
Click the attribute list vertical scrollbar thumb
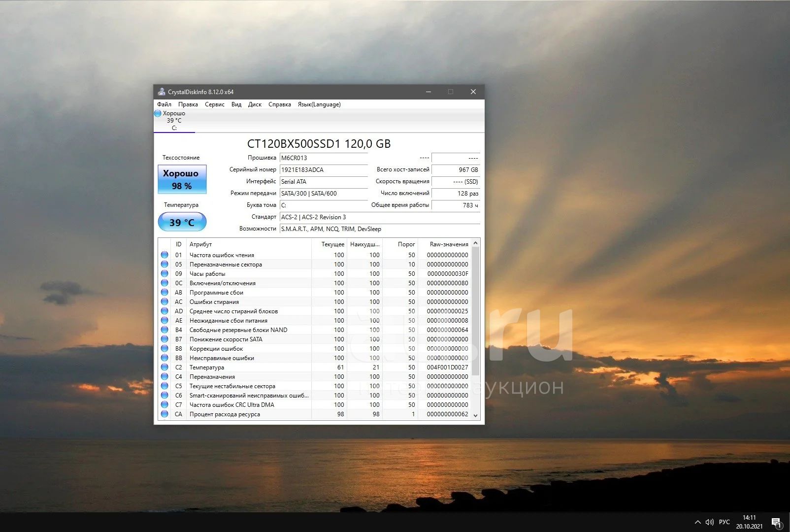[475, 311]
